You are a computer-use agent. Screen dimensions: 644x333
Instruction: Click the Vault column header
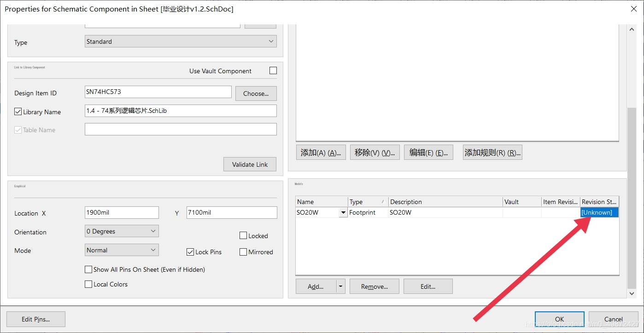(522, 202)
